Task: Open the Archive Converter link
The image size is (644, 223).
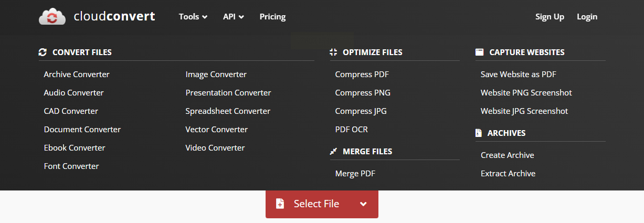Action: coord(77,75)
